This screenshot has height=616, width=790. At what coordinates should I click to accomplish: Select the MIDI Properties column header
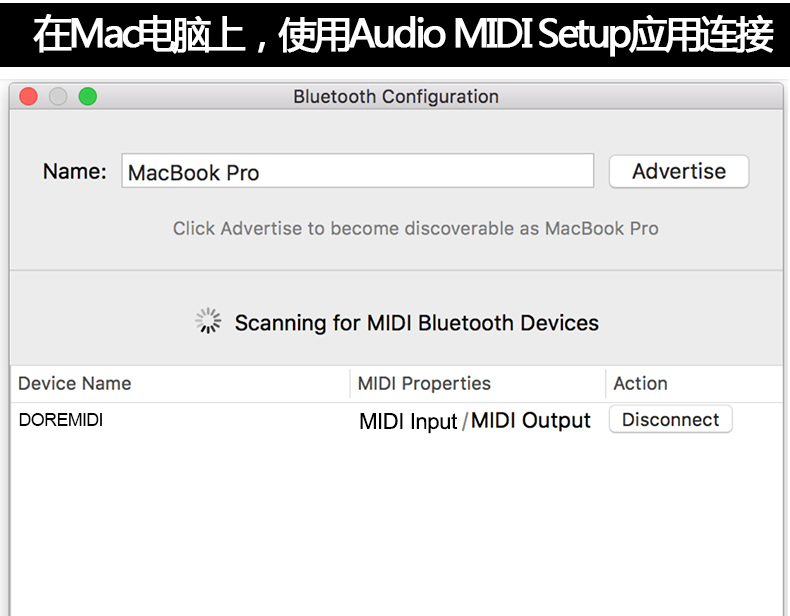424,384
